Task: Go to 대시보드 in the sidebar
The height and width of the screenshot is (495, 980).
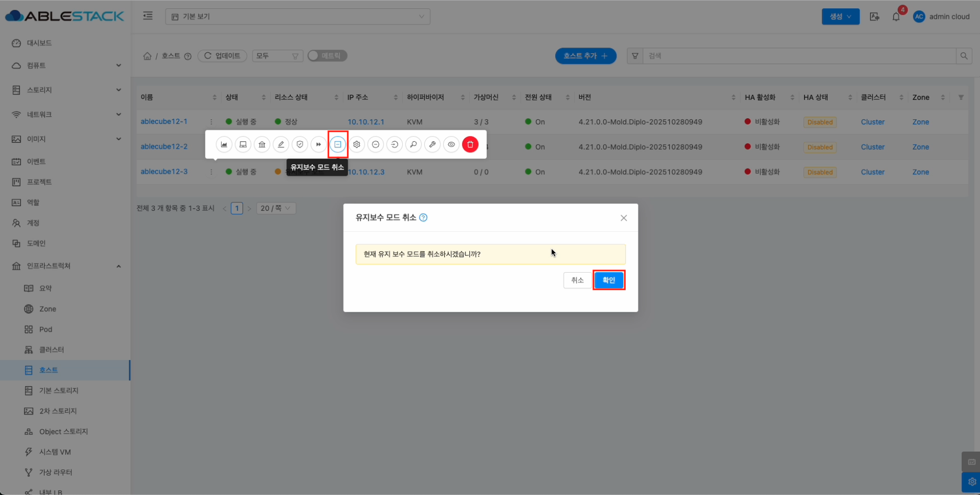Action: coord(39,43)
